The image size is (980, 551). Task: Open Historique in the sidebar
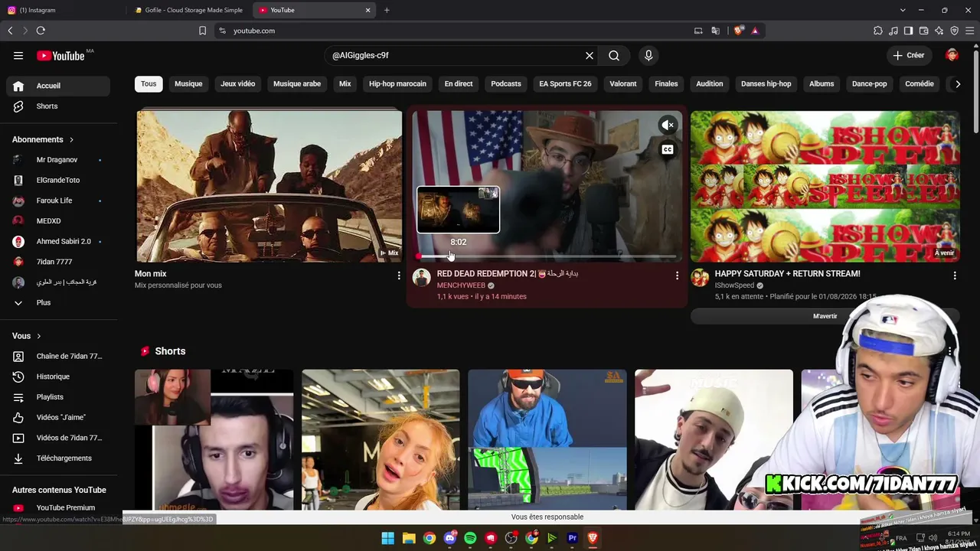(58, 377)
